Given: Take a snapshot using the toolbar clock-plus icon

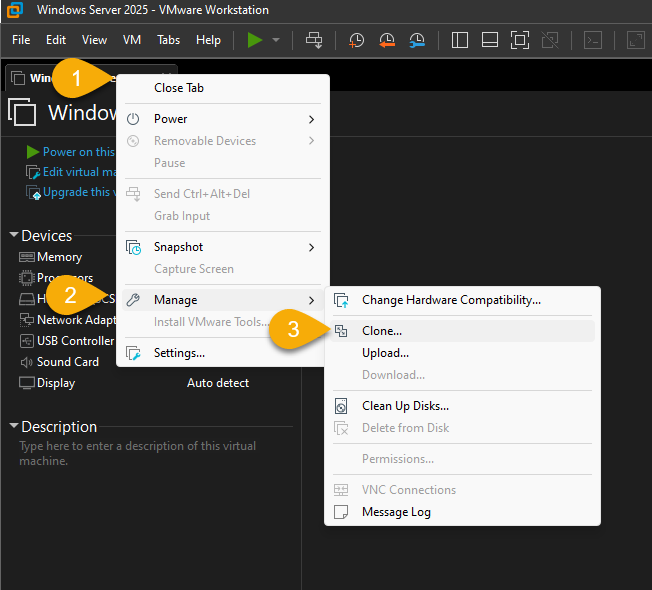Looking at the screenshot, I should (x=356, y=40).
